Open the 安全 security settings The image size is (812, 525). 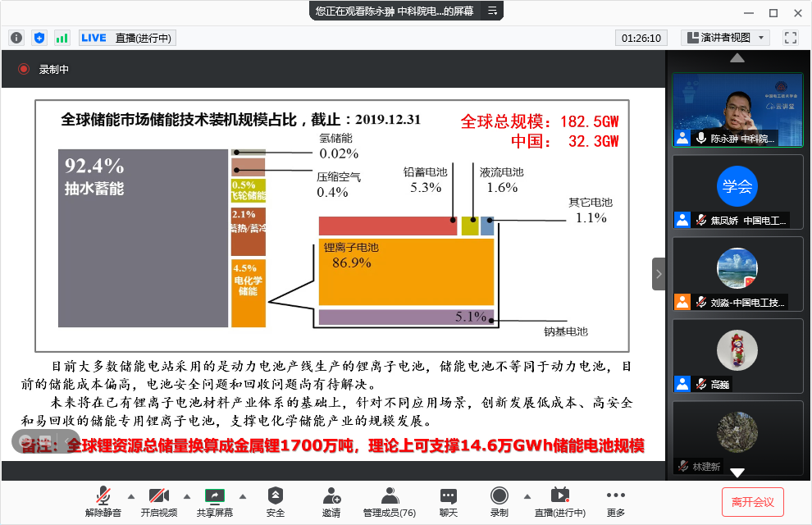(x=276, y=501)
